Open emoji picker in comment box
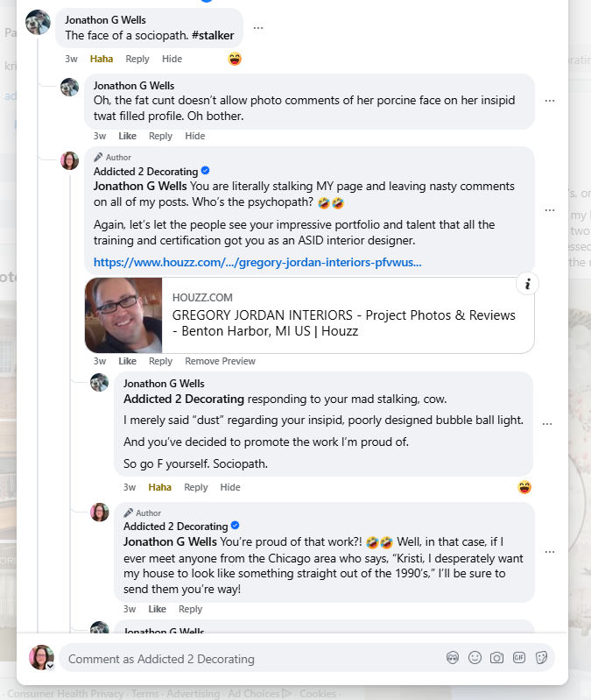Image resolution: width=591 pixels, height=700 pixels. 475,658
